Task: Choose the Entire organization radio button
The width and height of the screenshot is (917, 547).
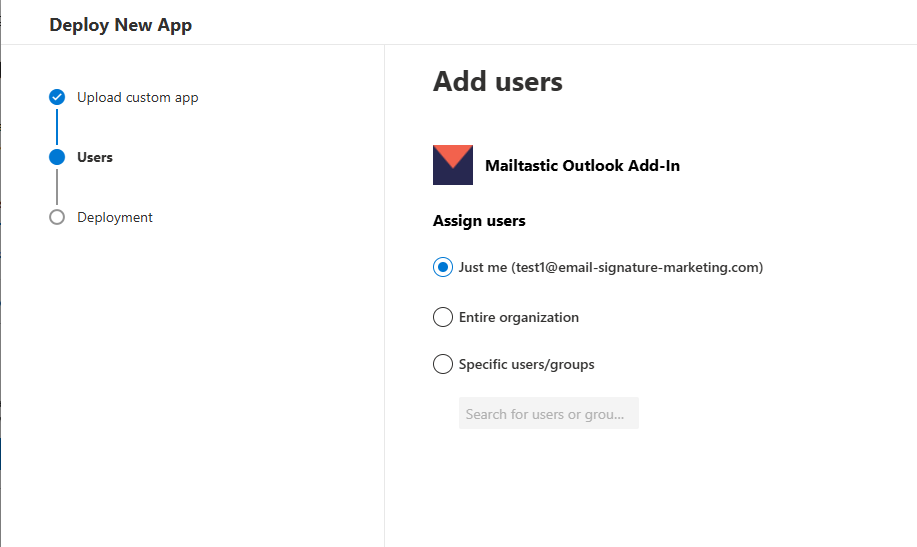Action: (x=443, y=317)
